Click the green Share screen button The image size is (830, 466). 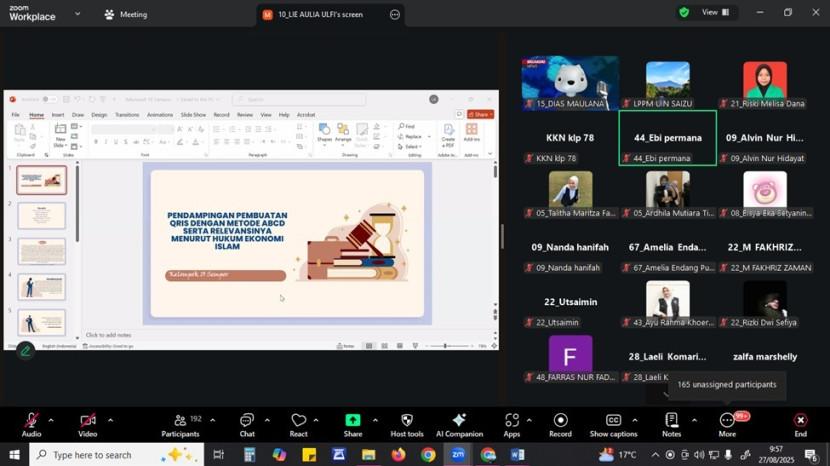point(352,424)
